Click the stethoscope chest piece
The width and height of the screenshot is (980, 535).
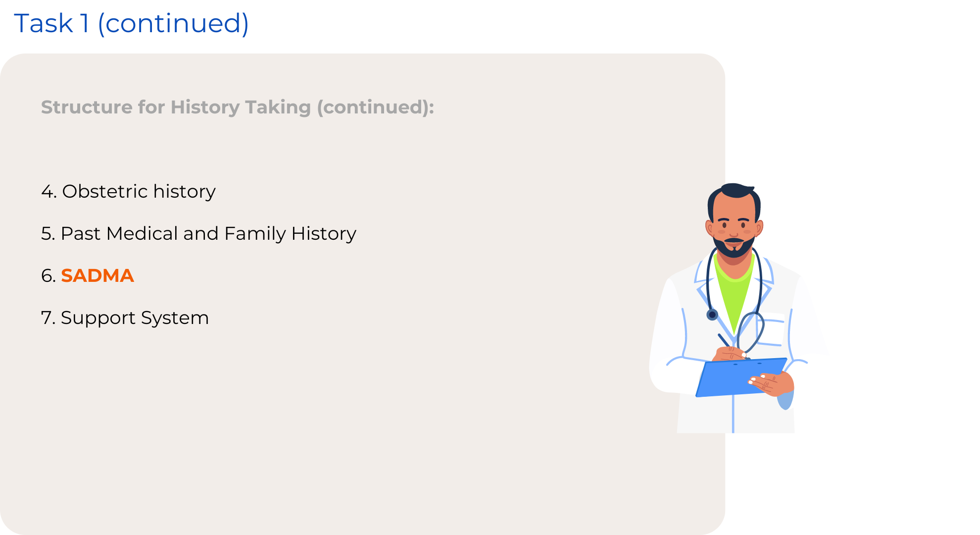[712, 315]
